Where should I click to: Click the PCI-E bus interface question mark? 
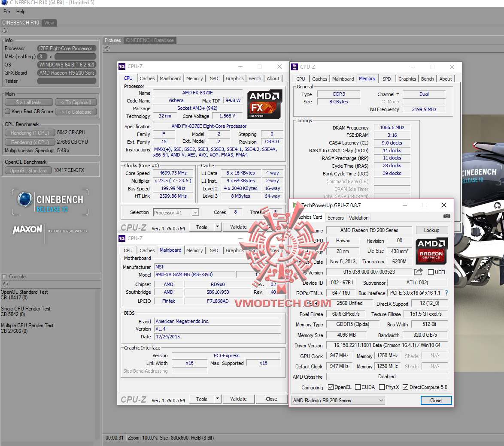(446, 293)
